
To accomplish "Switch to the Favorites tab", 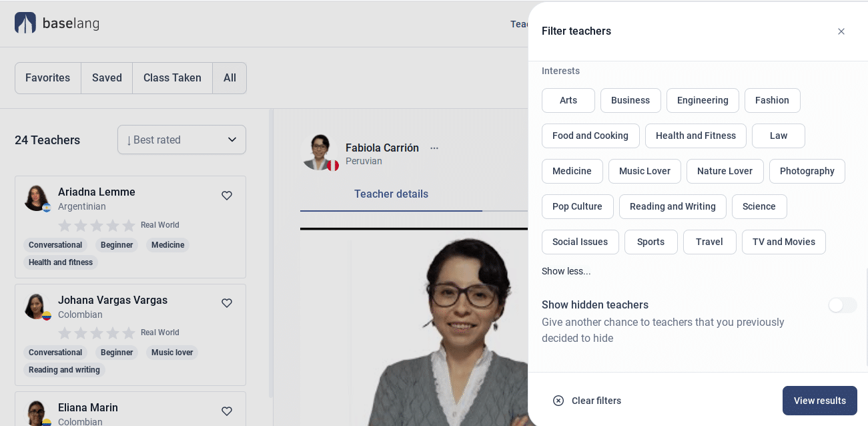I will click(x=48, y=78).
